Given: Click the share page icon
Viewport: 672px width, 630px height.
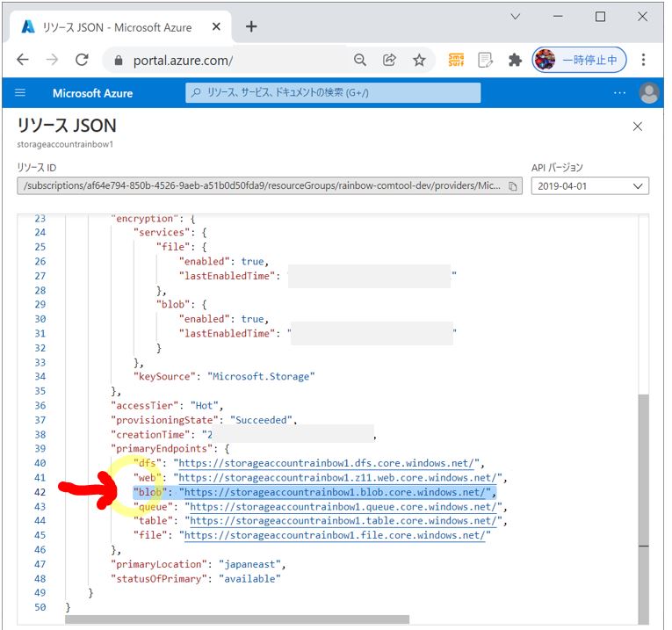Looking at the screenshot, I should pos(389,60).
